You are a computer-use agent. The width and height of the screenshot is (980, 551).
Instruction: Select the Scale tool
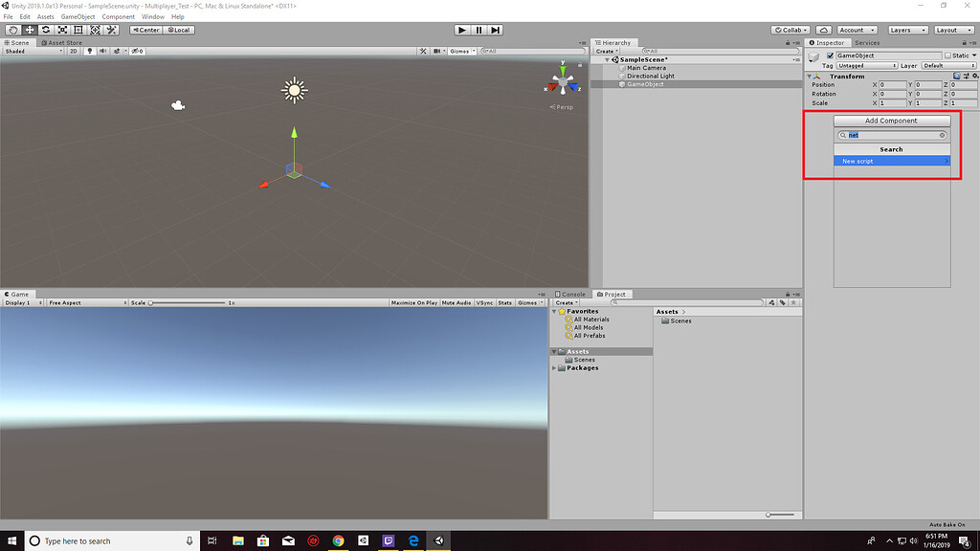point(62,30)
